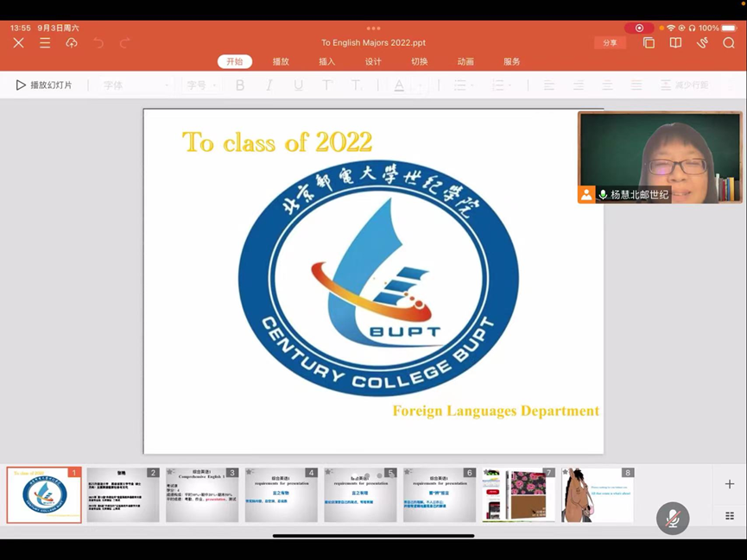Open slide 7 thumbnail with floral image
The width and height of the screenshot is (747, 560).
point(518,494)
